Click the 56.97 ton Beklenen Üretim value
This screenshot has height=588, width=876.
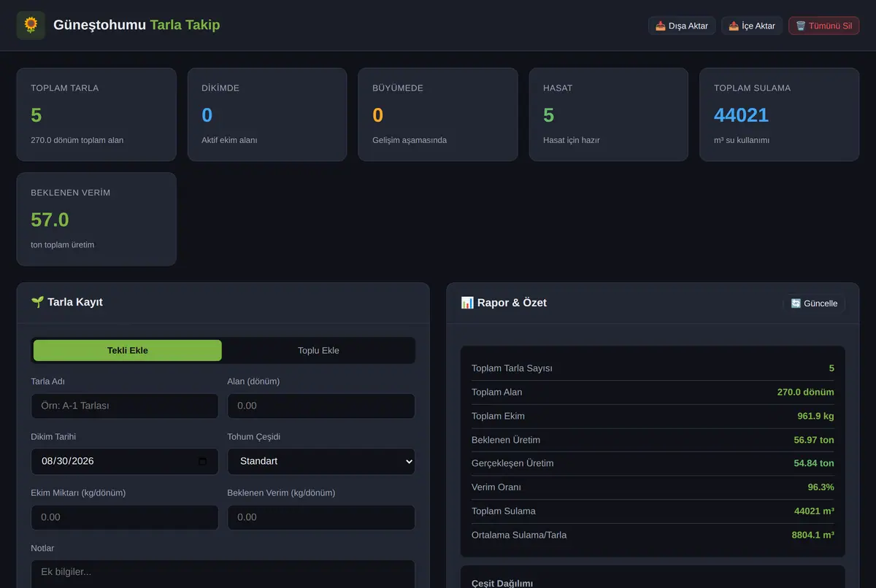point(814,440)
